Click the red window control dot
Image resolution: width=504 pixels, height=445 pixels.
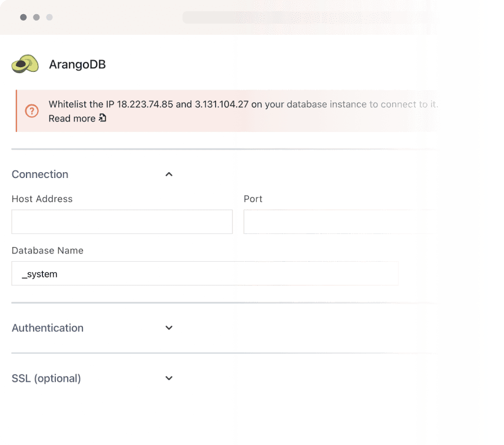(x=22, y=17)
